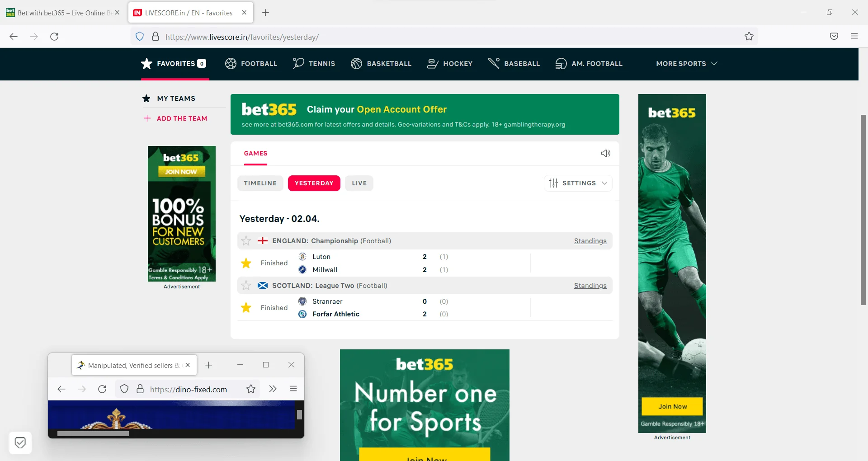Open a new tab in main browser
Image resolution: width=868 pixels, height=461 pixels.
(266, 13)
